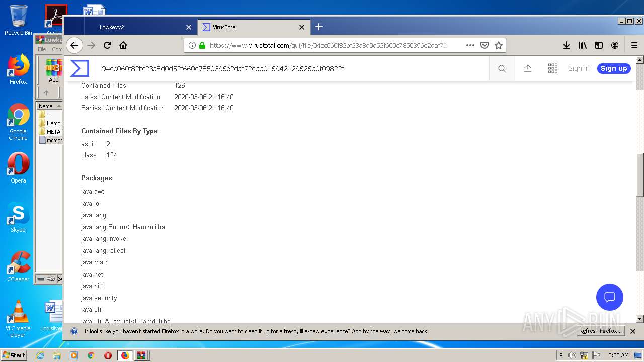
Task: Click the VirusTotal hash search field
Action: pyautogui.click(x=292, y=69)
